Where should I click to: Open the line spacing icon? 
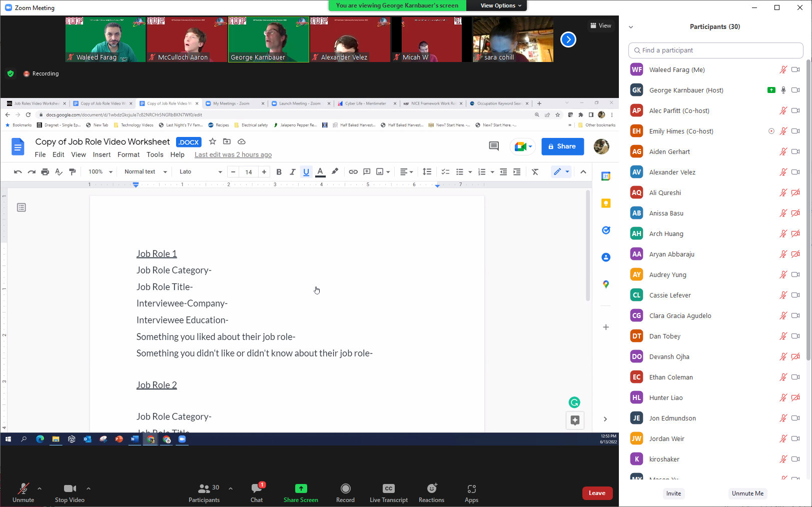click(x=427, y=172)
